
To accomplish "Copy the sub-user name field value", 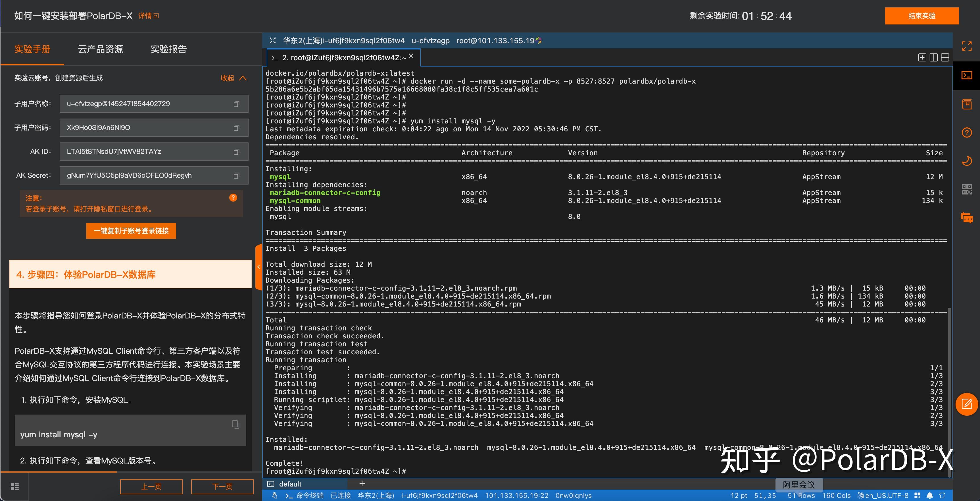I will click(x=236, y=104).
